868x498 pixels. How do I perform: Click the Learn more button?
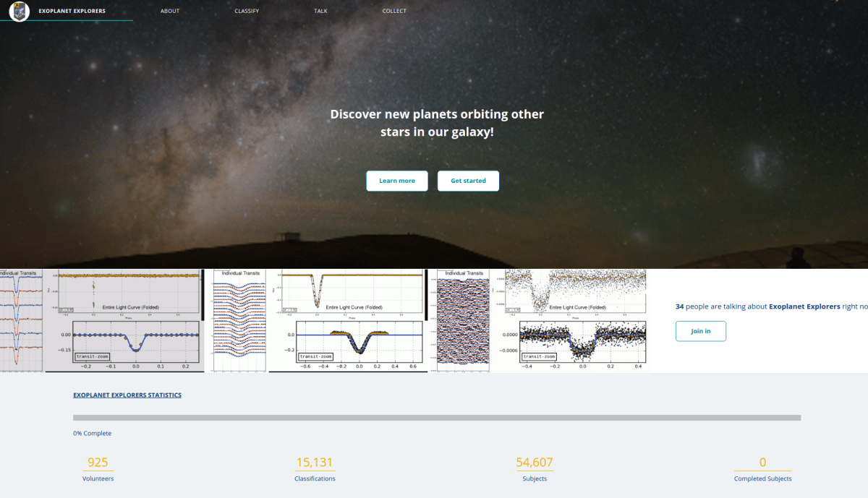396,181
